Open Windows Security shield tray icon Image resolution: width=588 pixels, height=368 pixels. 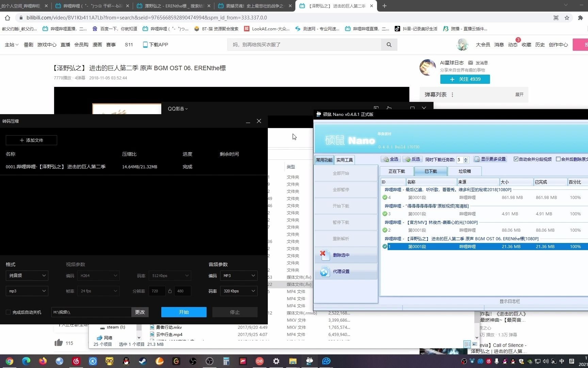click(x=521, y=361)
